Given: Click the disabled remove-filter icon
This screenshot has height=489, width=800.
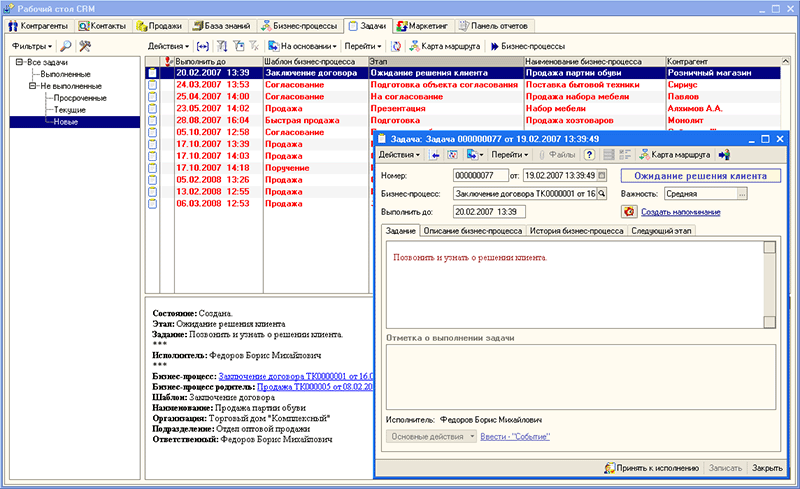Looking at the screenshot, I should [254, 46].
